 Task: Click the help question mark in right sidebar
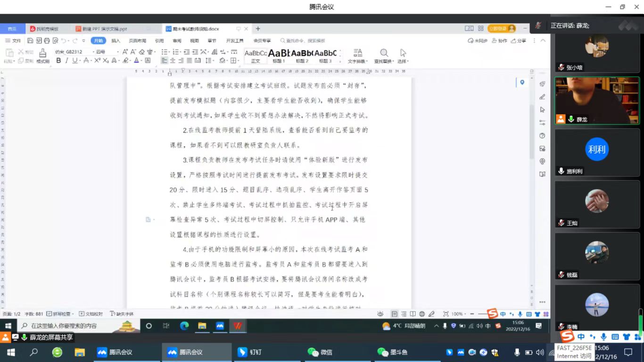click(542, 136)
